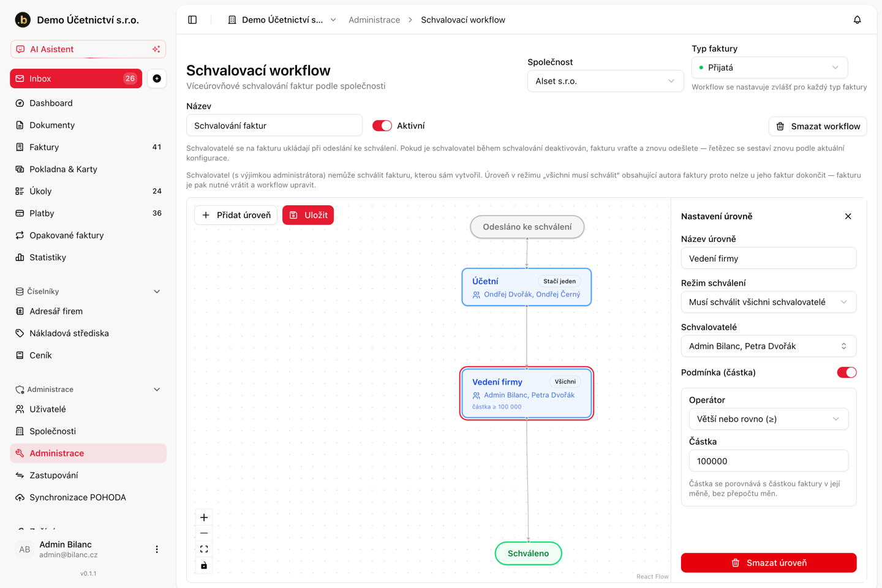
Task: Open Režim schválení dropdown
Action: coord(769,302)
